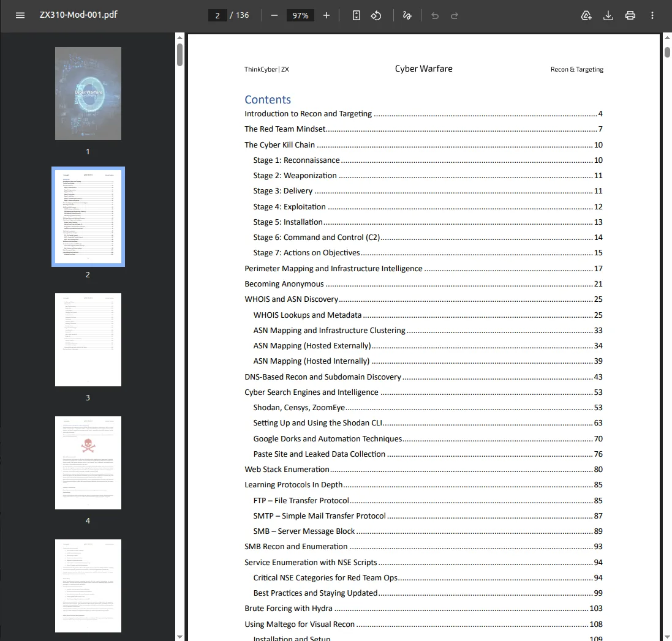Zoom out with the minus button

pyautogui.click(x=274, y=15)
